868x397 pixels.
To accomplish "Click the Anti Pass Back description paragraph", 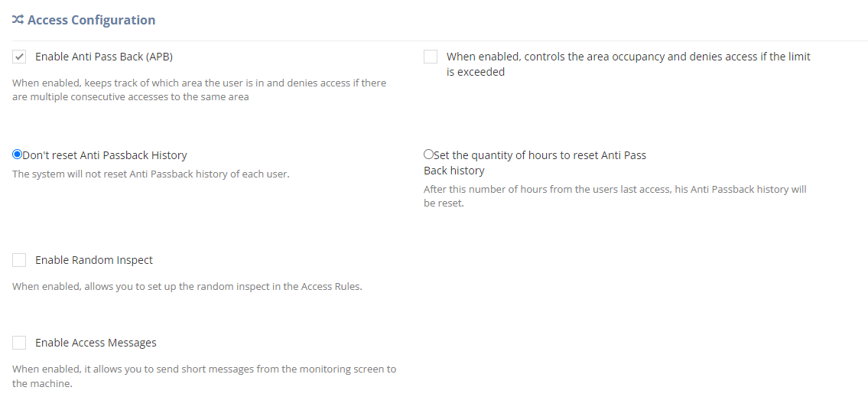I will tap(200, 90).
